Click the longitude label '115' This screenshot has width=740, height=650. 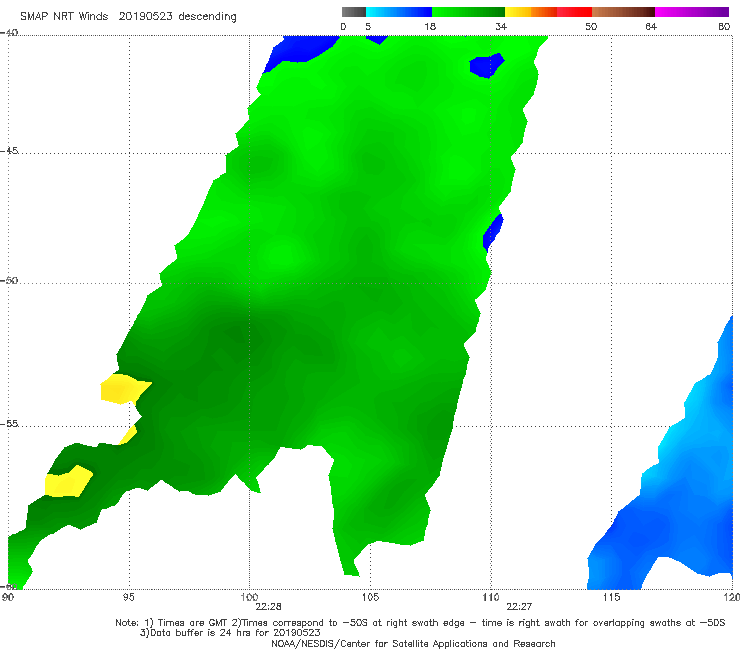coord(611,598)
